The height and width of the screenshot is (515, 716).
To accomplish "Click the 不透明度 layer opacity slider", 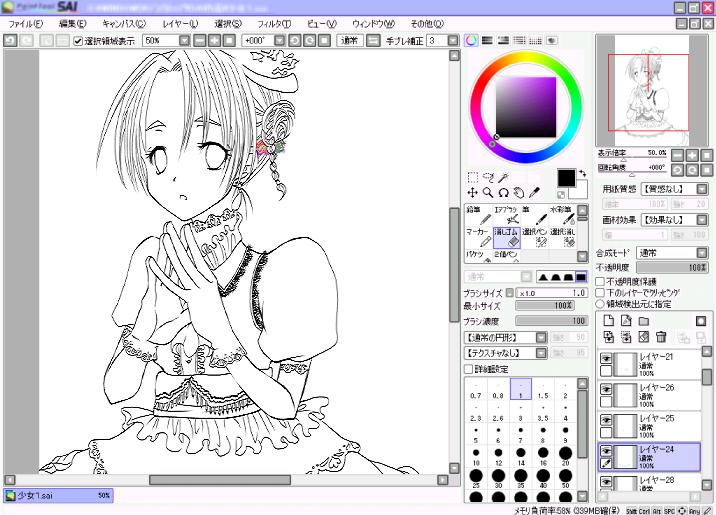I will 672,268.
